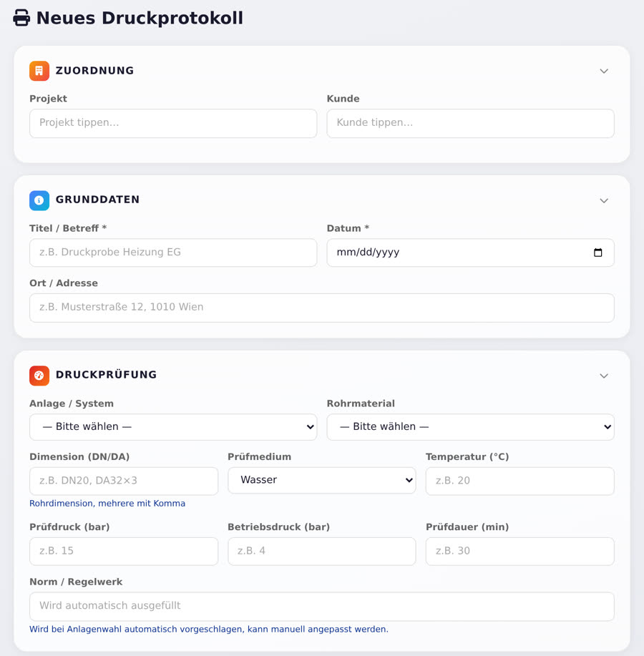
Task: Click the ZUORDNUNG section heading
Action: [x=95, y=71]
